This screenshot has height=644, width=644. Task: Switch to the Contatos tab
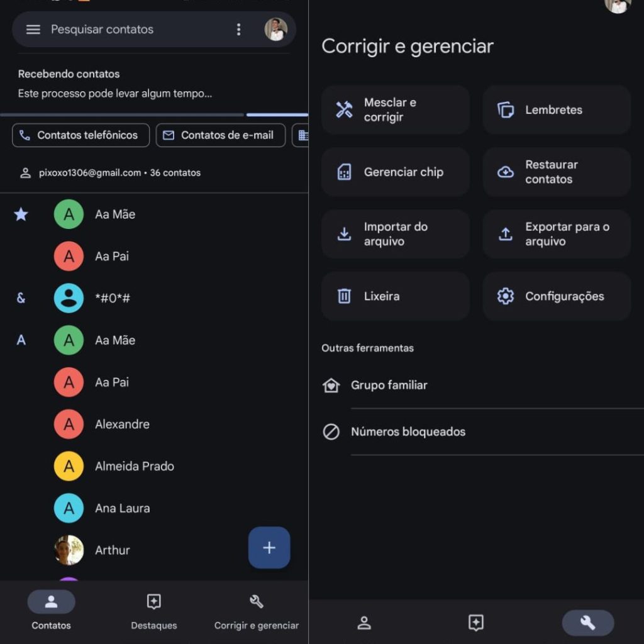(x=50, y=610)
